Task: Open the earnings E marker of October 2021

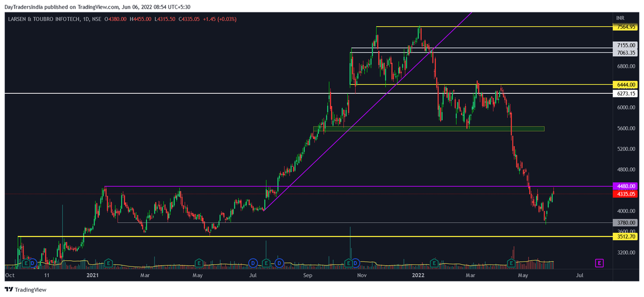Action: (x=348, y=263)
